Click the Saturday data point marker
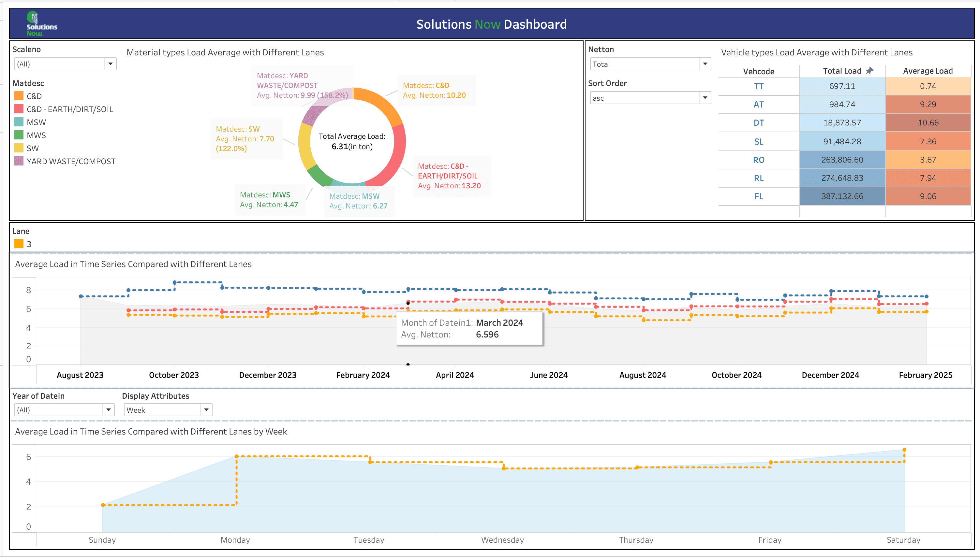The width and height of the screenshot is (980, 557). [x=904, y=450]
